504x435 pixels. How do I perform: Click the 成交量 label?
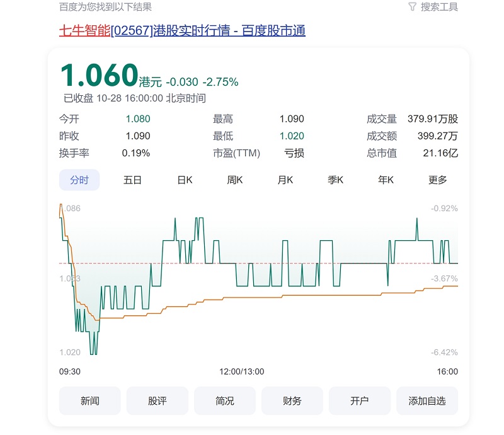pos(382,119)
